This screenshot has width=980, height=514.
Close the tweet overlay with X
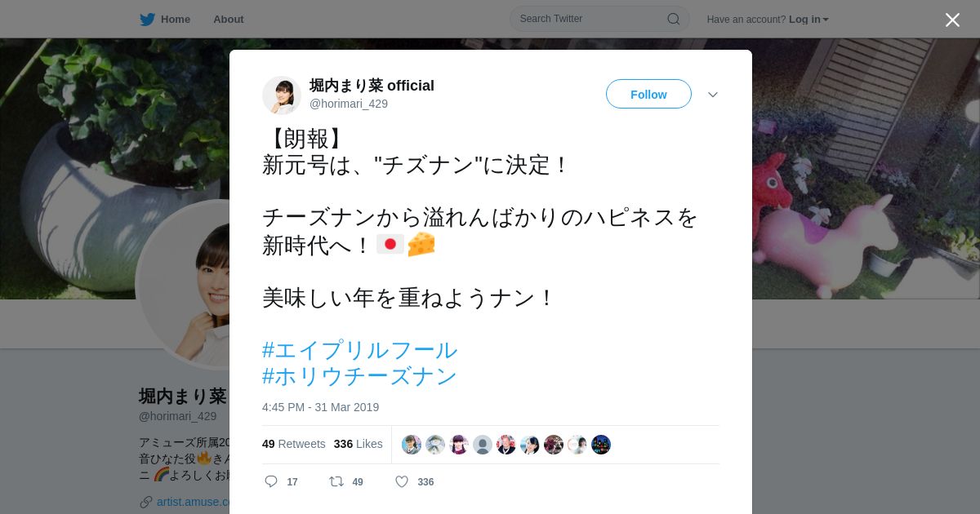[952, 20]
